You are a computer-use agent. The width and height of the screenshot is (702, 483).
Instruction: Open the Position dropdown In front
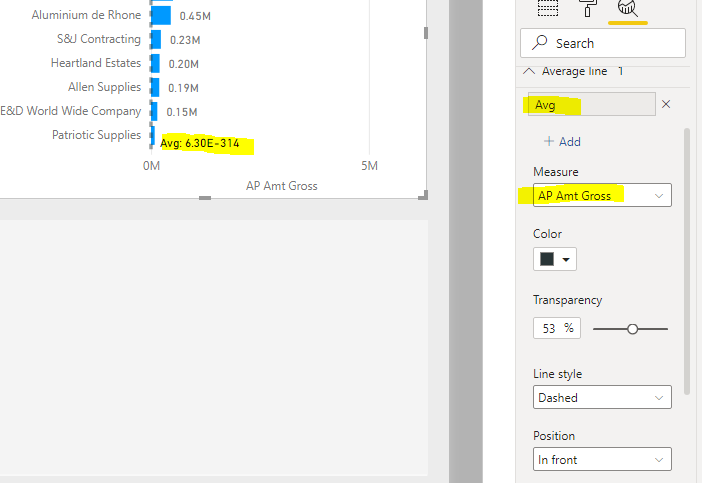coord(602,459)
